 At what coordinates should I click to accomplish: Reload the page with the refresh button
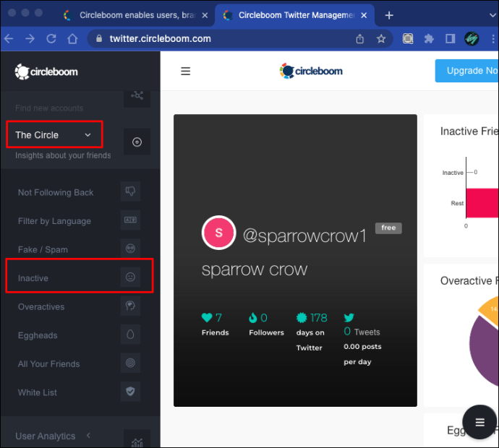coord(51,39)
